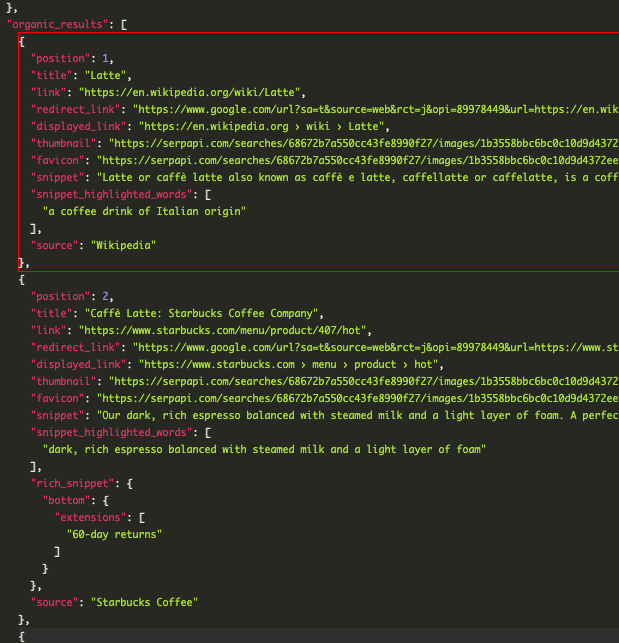Click the "rich_snippet" key
This screenshot has height=643, width=619.
73,483
